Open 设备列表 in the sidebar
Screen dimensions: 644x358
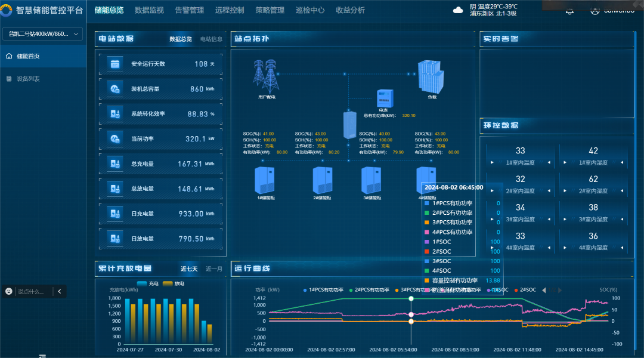click(27, 79)
